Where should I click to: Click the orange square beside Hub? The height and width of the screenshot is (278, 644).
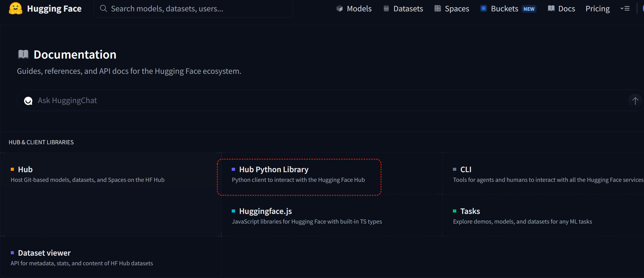point(12,169)
